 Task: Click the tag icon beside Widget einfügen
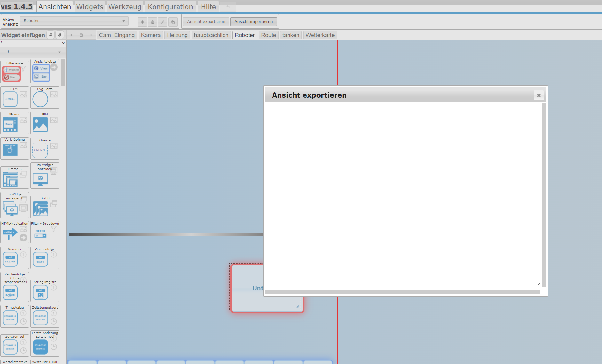60,35
